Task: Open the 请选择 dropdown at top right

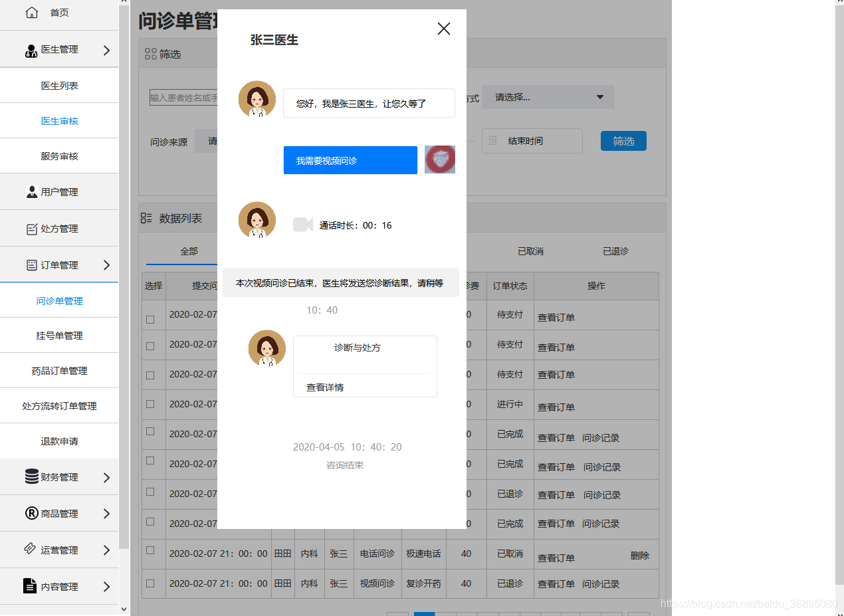Action: pyautogui.click(x=547, y=97)
